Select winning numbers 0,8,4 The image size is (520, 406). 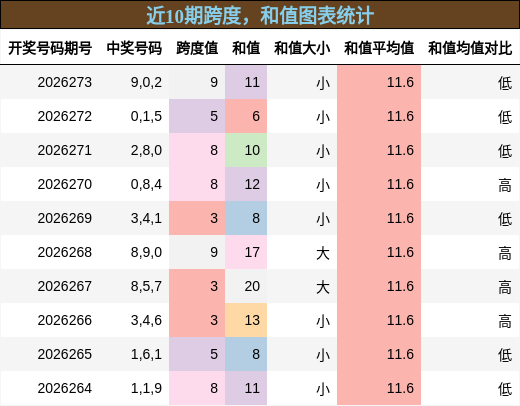(x=146, y=184)
